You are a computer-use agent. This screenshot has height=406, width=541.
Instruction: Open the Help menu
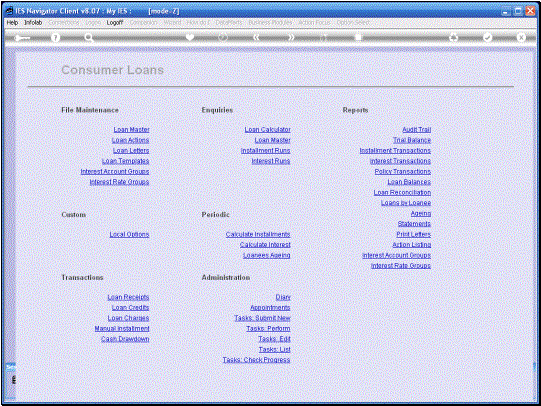point(12,23)
